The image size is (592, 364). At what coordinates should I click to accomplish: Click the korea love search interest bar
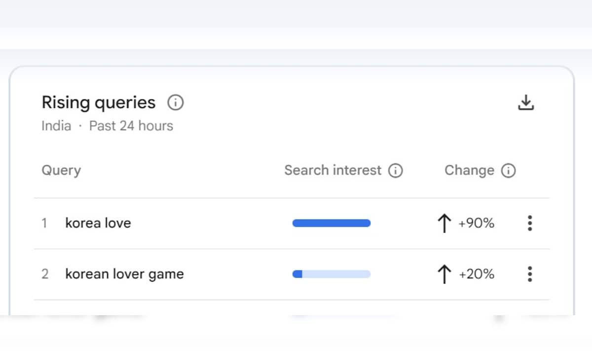pos(331,223)
